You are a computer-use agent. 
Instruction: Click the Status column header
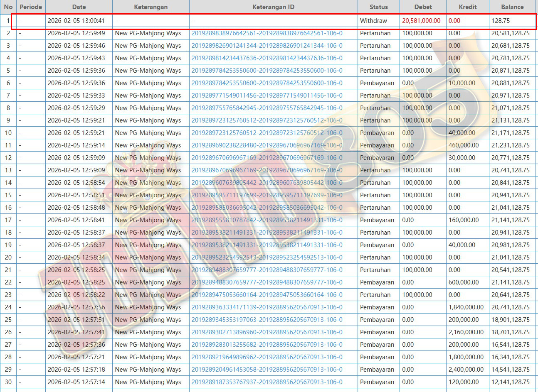coord(378,7)
